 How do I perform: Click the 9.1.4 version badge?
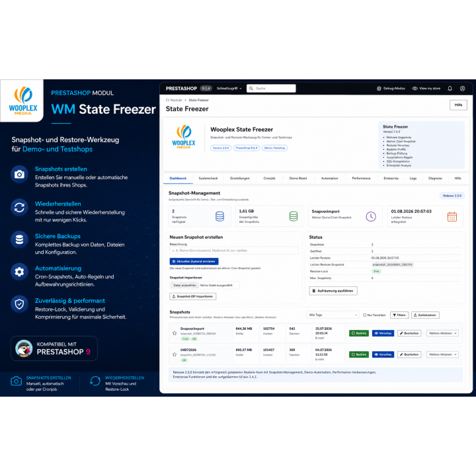click(x=206, y=89)
